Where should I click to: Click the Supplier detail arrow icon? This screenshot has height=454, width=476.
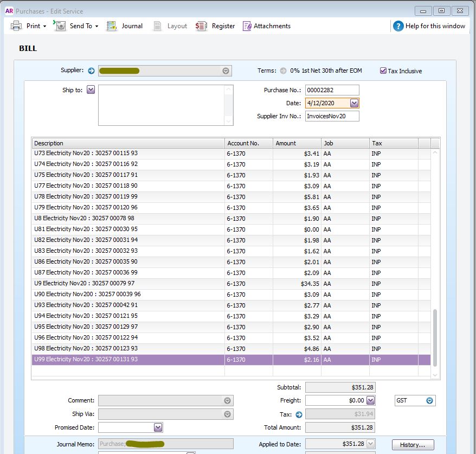(91, 71)
